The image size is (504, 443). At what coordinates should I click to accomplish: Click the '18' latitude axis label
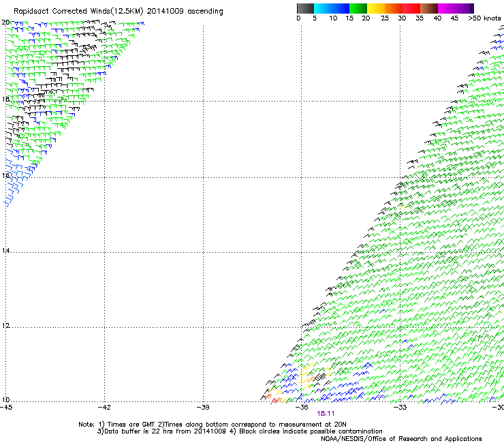[x=5, y=99]
